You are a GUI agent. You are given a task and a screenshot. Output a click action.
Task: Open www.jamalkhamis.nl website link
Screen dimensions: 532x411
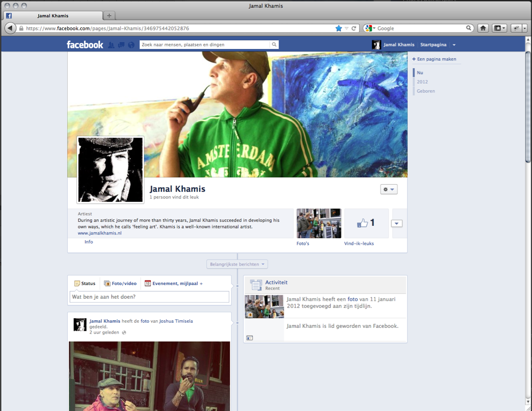pos(99,233)
